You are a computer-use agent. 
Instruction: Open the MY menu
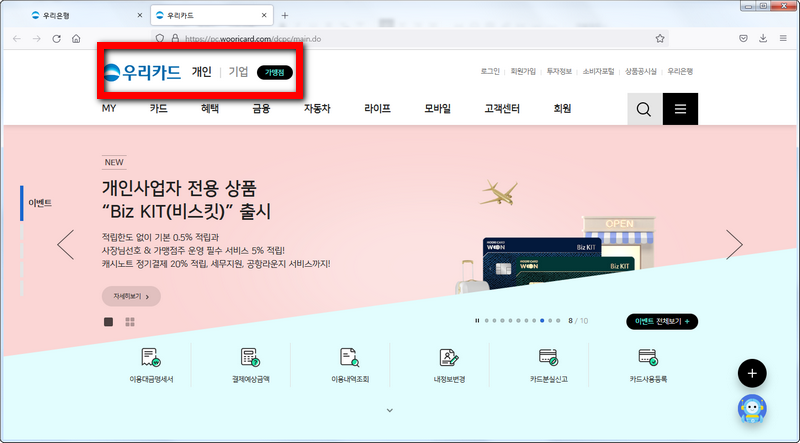(x=109, y=109)
